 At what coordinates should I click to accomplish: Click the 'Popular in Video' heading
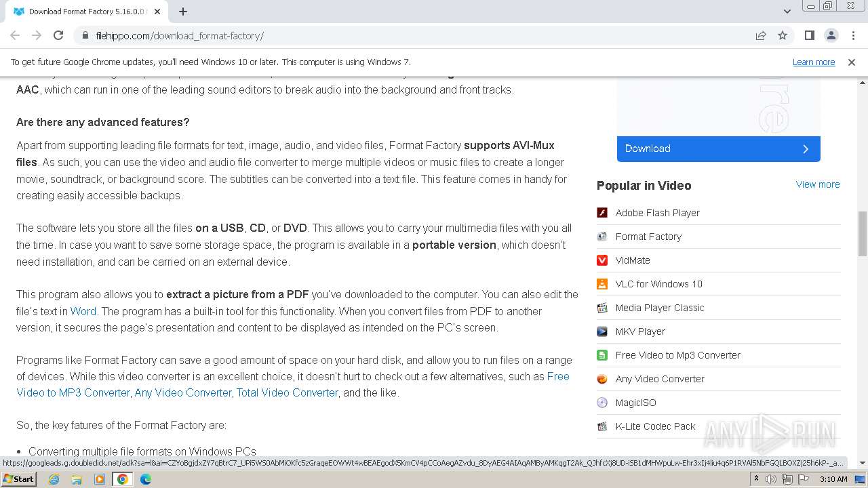(644, 186)
